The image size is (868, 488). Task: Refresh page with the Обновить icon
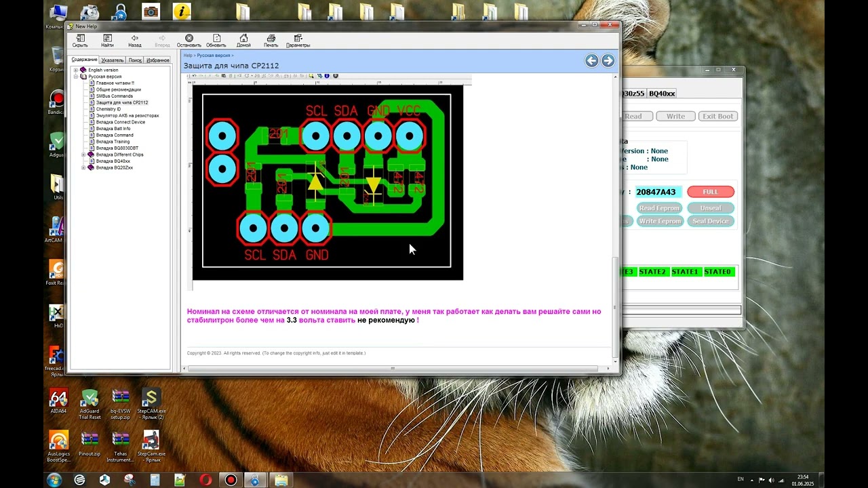coord(216,41)
